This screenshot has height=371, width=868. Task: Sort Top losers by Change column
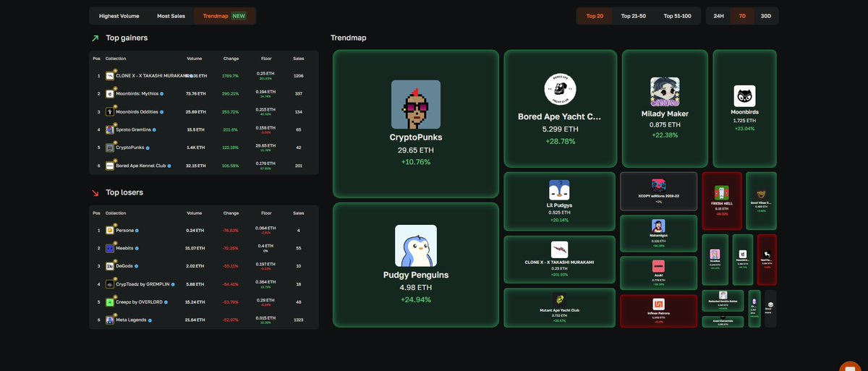coord(231,213)
